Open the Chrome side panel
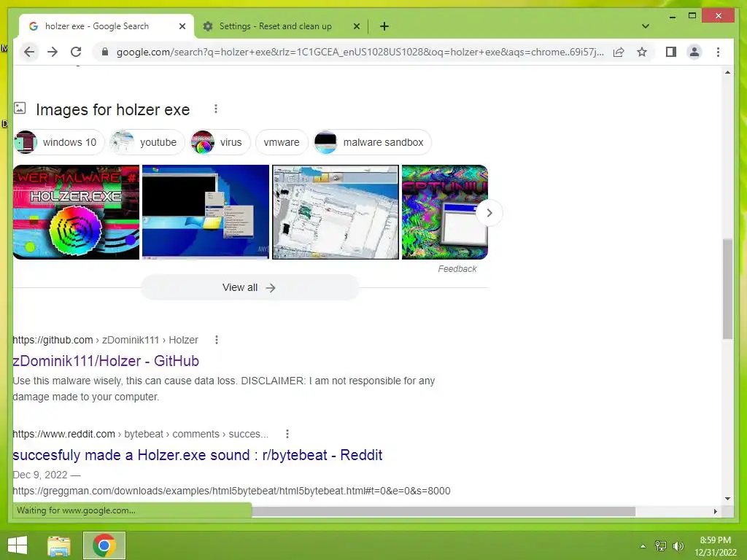The image size is (747, 560). tap(671, 52)
